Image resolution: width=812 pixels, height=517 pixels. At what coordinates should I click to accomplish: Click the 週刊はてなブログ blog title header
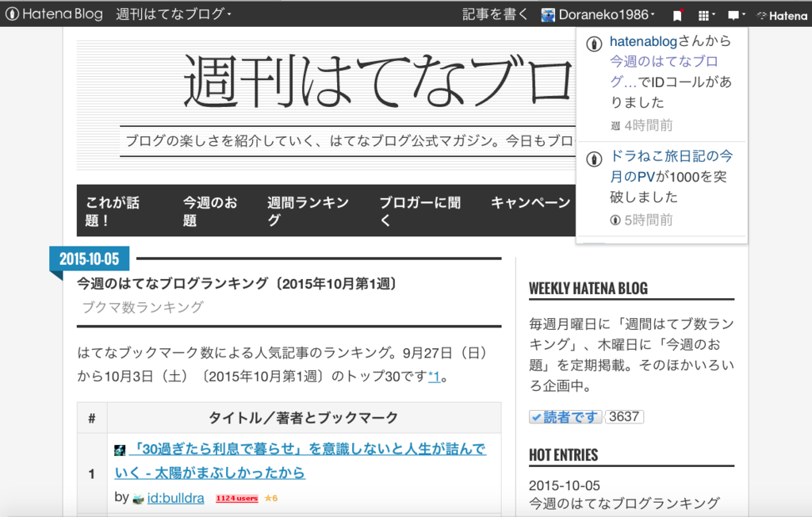click(x=378, y=80)
